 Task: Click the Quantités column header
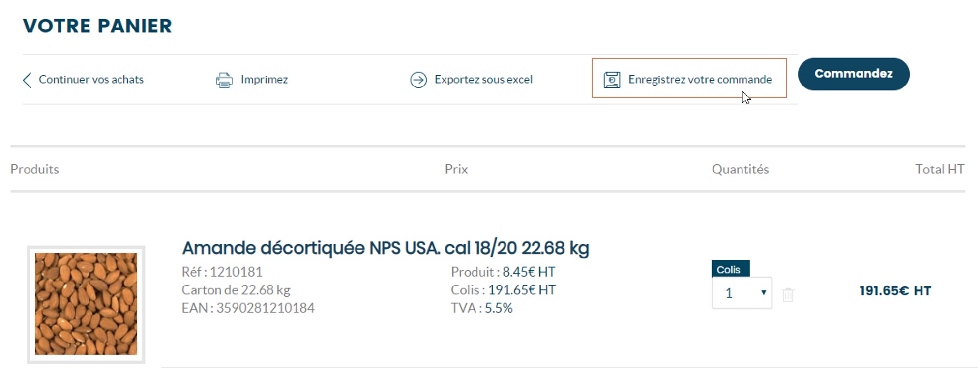740,169
